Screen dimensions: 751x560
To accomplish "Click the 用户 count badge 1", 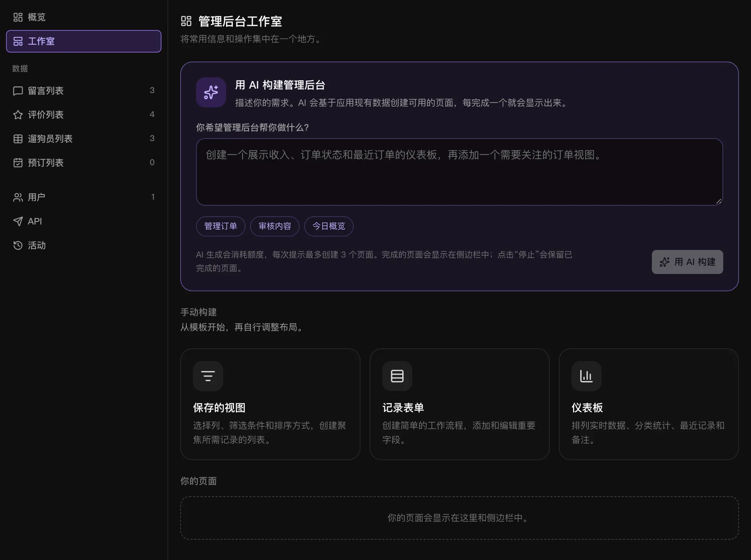I will click(153, 197).
